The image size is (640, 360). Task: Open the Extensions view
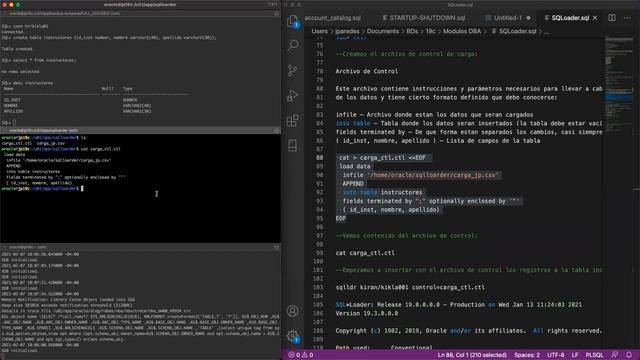[x=293, y=120]
